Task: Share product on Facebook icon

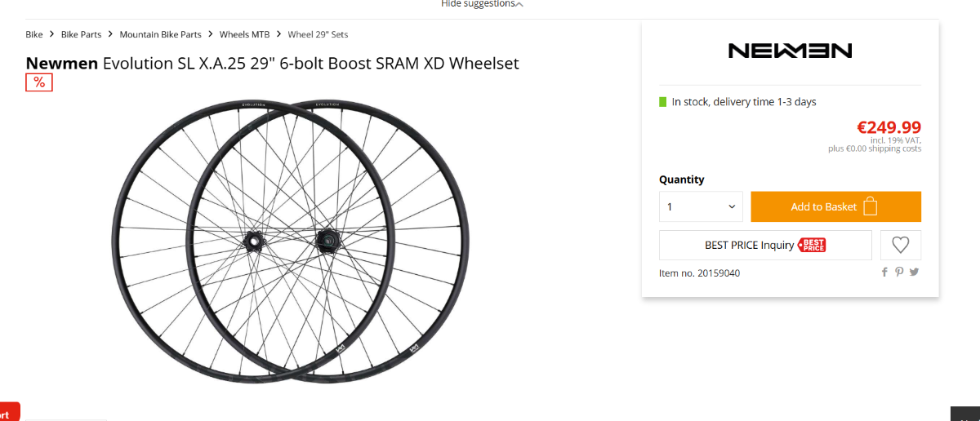Action: pyautogui.click(x=884, y=273)
